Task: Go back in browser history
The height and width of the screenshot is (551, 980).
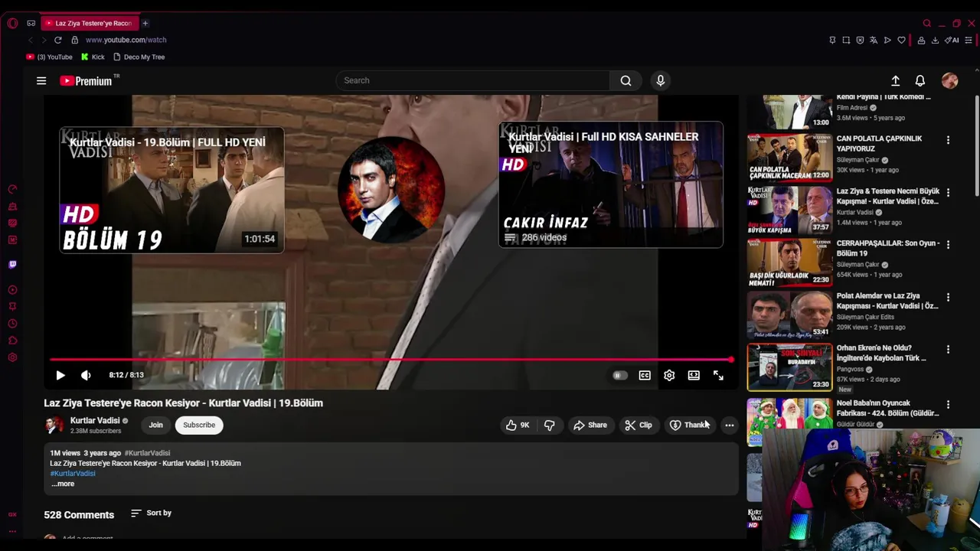Action: 31,40
